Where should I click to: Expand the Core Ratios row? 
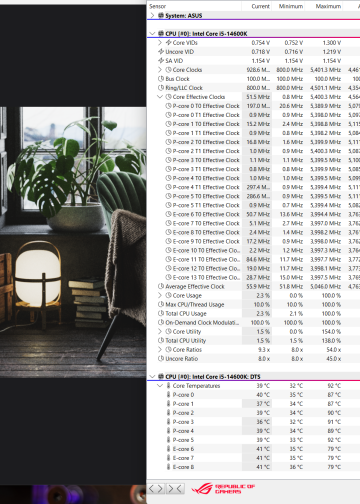click(x=160, y=350)
